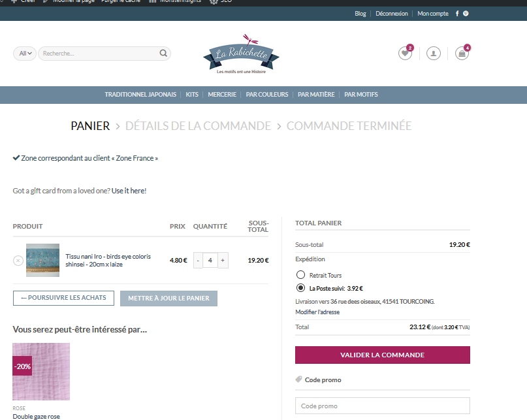Screen dimensions: 527x420
Task: Click Valider la commande button
Action: [x=383, y=355]
